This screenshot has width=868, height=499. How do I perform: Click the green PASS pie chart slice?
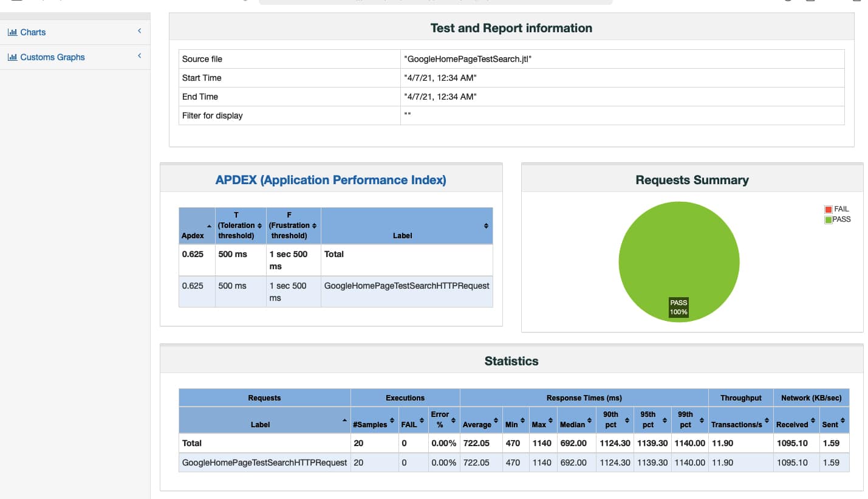pyautogui.click(x=678, y=255)
